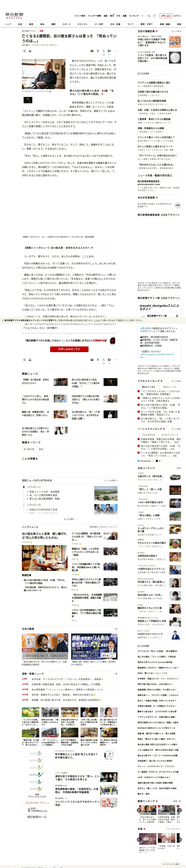Select the 読まれています ranking tab

148,387
